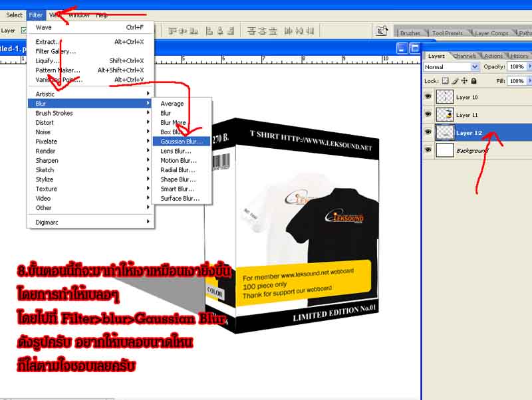Open the Tool Presets palette tab
The width and height of the screenshot is (532, 400).
pos(447,33)
